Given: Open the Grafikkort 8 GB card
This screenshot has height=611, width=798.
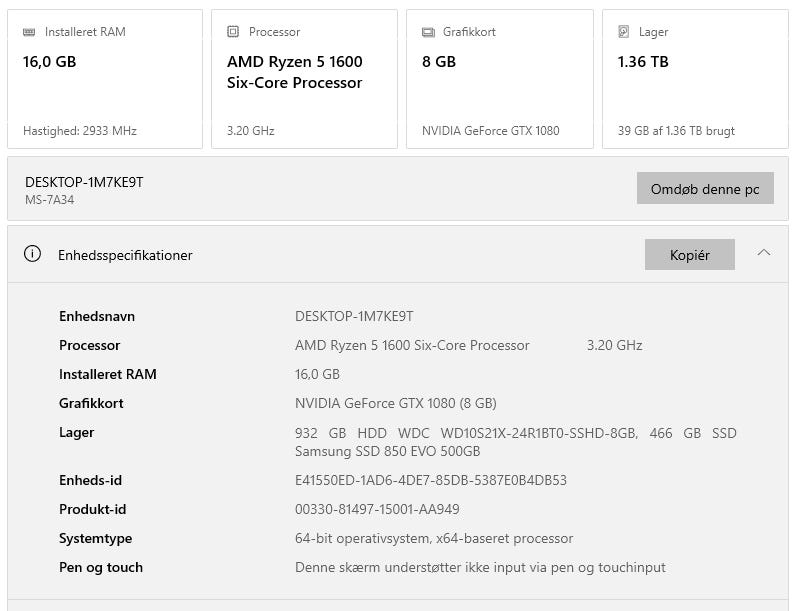Looking at the screenshot, I should [499, 80].
